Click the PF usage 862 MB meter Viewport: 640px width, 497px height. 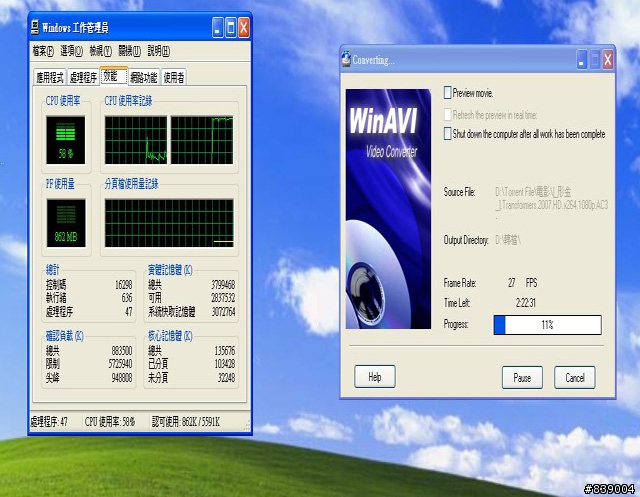pyautogui.click(x=66, y=223)
